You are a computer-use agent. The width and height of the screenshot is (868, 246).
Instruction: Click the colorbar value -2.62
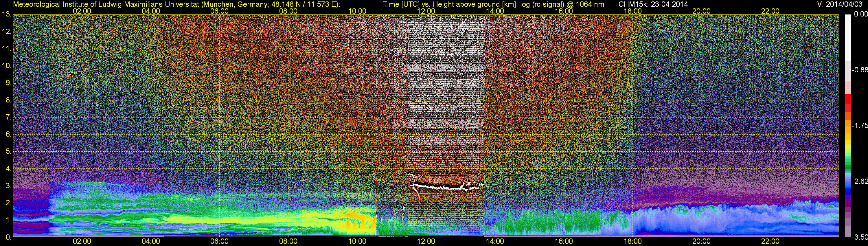pos(860,182)
